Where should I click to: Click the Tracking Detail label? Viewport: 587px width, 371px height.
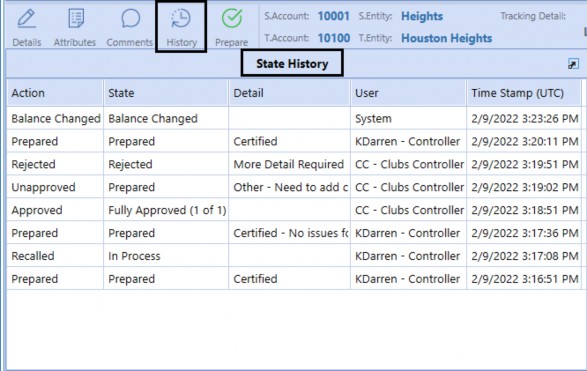[x=533, y=16]
